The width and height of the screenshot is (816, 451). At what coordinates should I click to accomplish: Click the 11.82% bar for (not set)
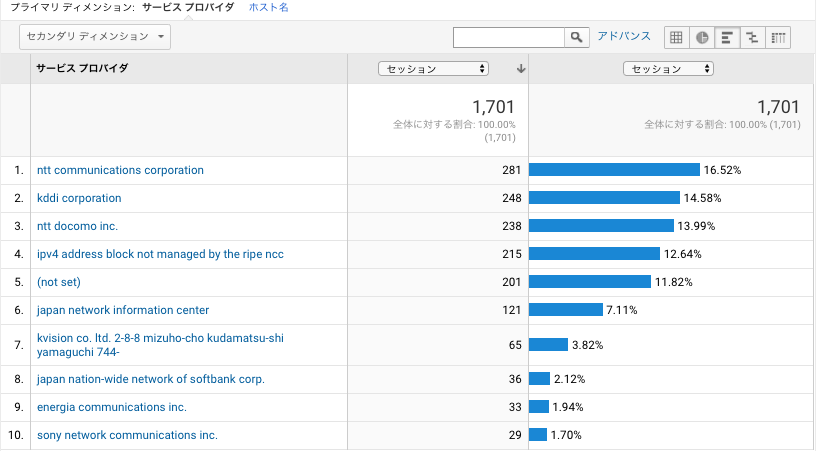point(590,282)
